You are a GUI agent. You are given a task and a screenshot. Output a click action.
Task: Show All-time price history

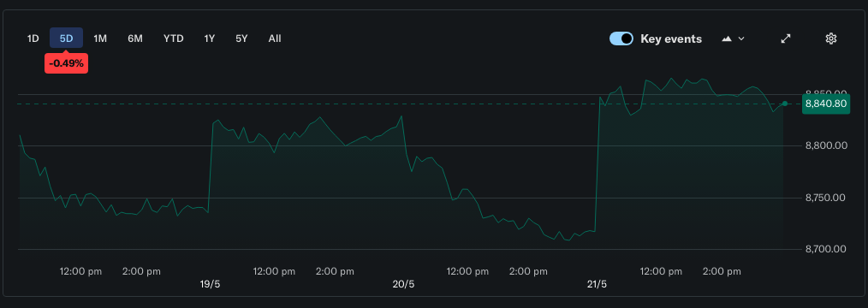pyautogui.click(x=275, y=38)
